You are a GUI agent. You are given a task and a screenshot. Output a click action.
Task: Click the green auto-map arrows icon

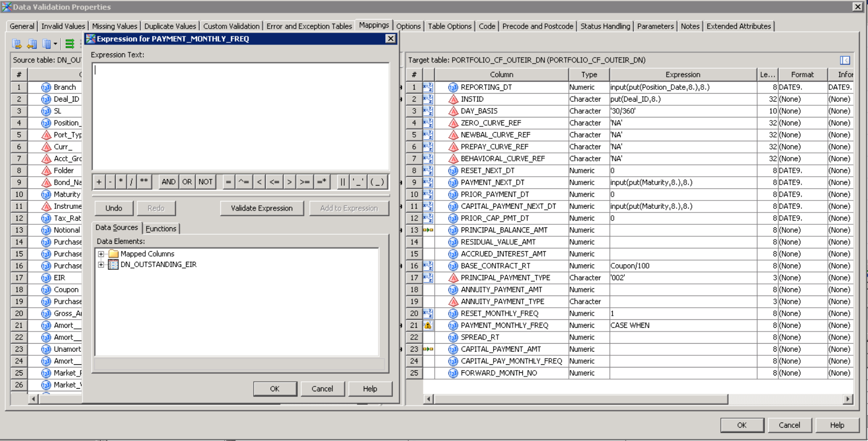click(x=70, y=44)
